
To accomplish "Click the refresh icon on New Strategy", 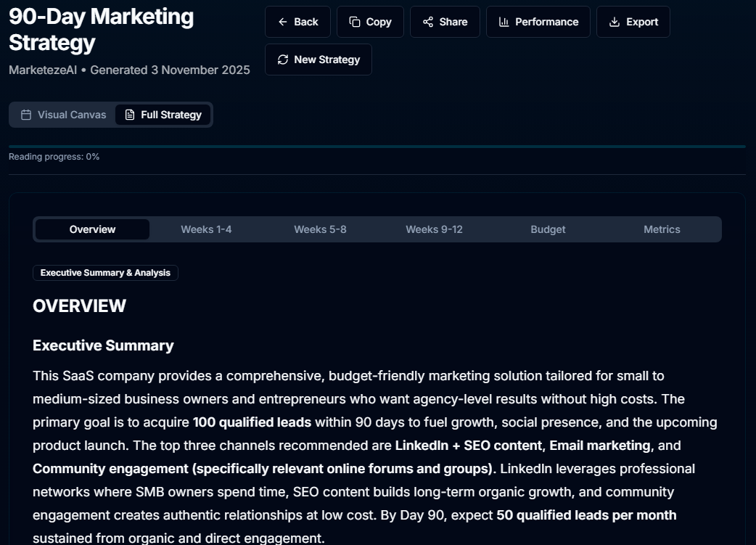I will point(282,59).
